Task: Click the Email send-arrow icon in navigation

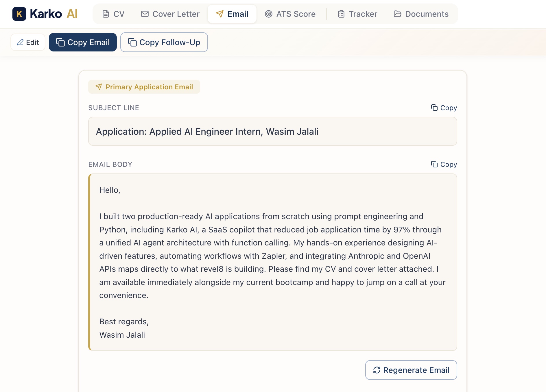Action: 220,13
